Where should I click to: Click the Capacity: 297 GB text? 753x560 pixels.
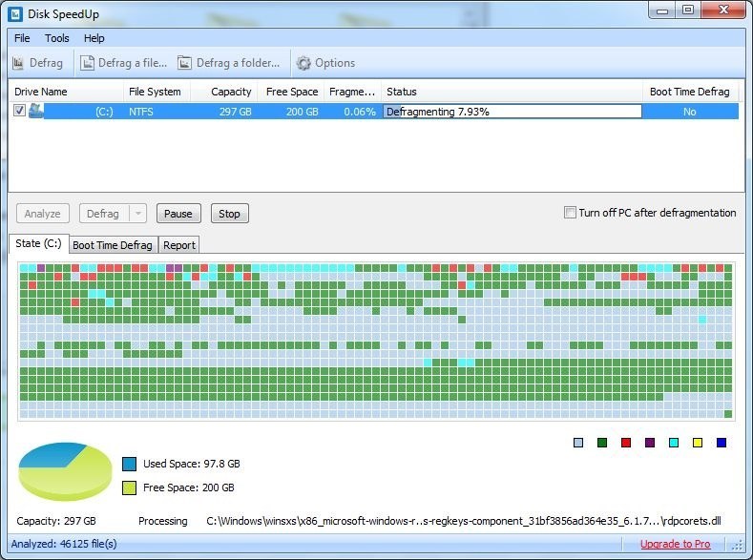(56, 521)
